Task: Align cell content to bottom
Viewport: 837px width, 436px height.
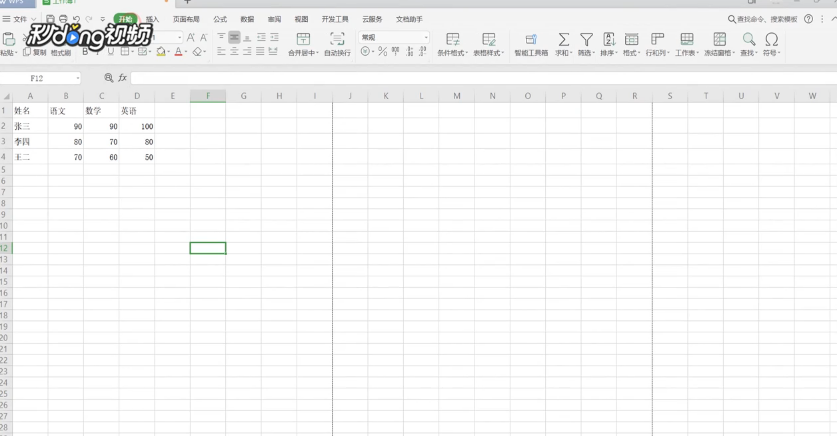Action: 247,37
